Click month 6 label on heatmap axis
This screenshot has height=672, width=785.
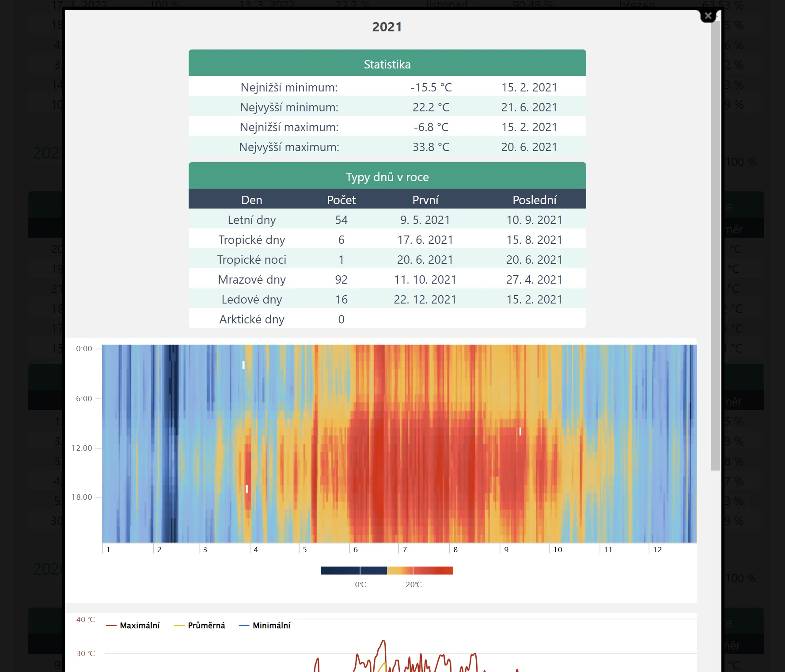tap(356, 550)
